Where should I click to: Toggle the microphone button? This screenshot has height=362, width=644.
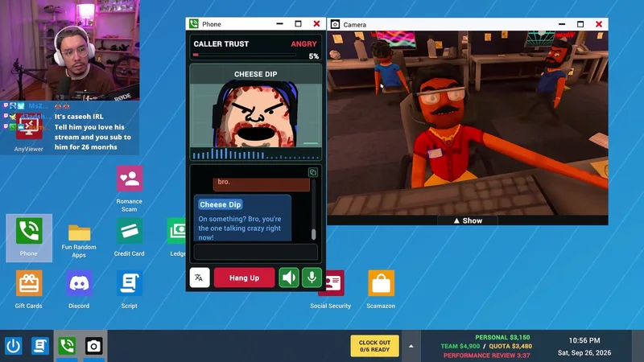tap(312, 278)
